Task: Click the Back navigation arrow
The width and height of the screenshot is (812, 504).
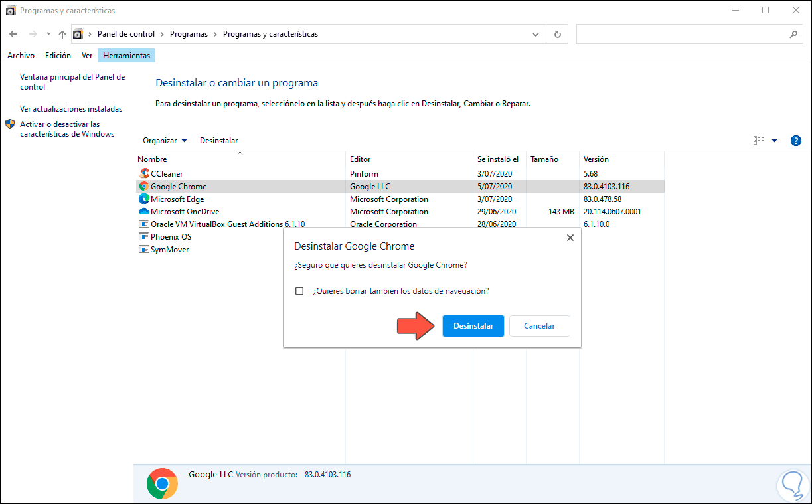Action: coord(13,34)
